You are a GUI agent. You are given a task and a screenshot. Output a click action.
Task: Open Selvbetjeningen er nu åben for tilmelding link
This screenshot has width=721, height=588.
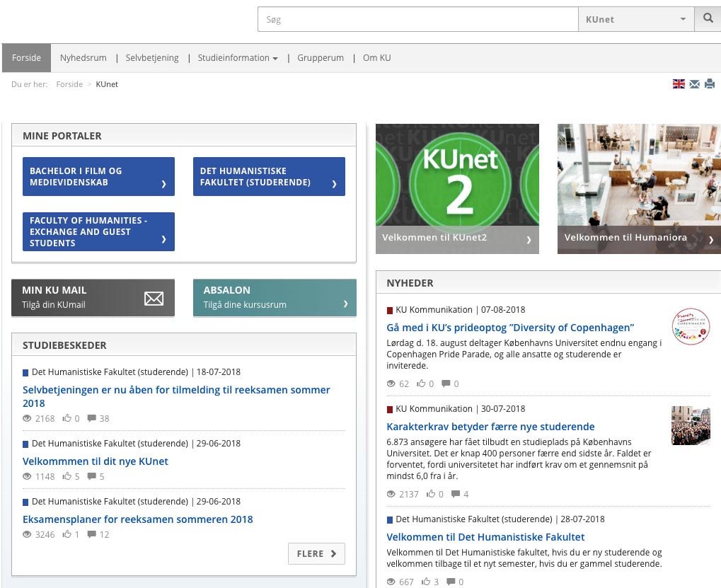176,396
